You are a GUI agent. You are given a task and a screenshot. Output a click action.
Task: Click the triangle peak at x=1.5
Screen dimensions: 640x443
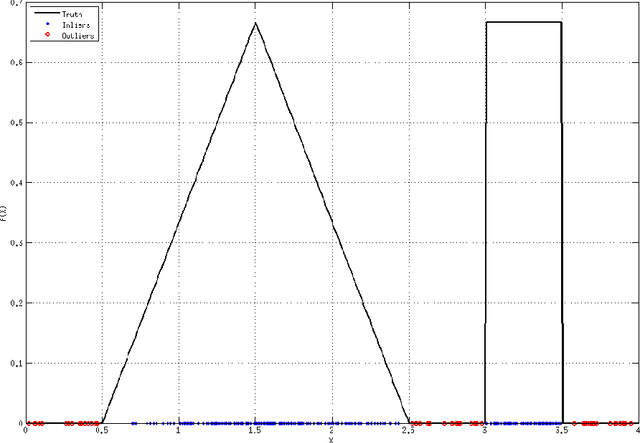(x=255, y=22)
